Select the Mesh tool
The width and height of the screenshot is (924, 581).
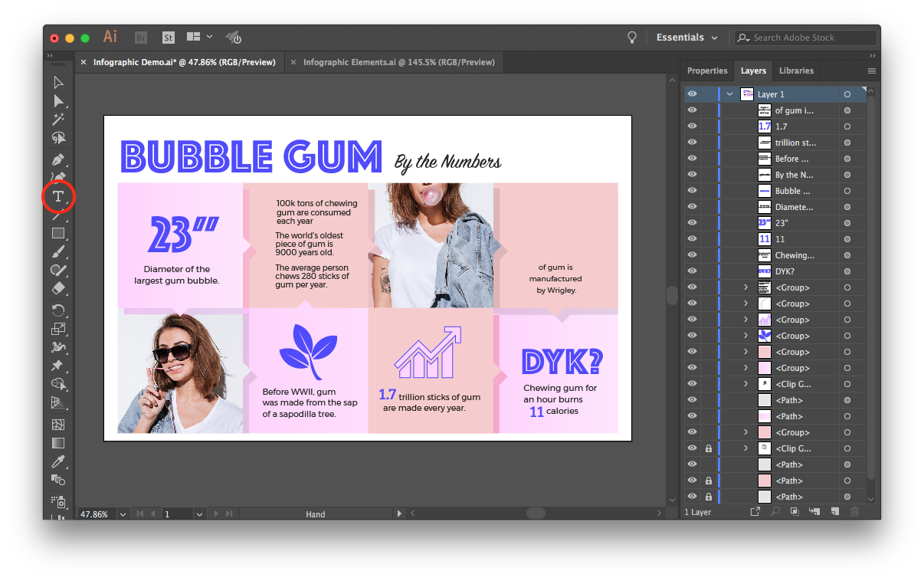[x=58, y=425]
